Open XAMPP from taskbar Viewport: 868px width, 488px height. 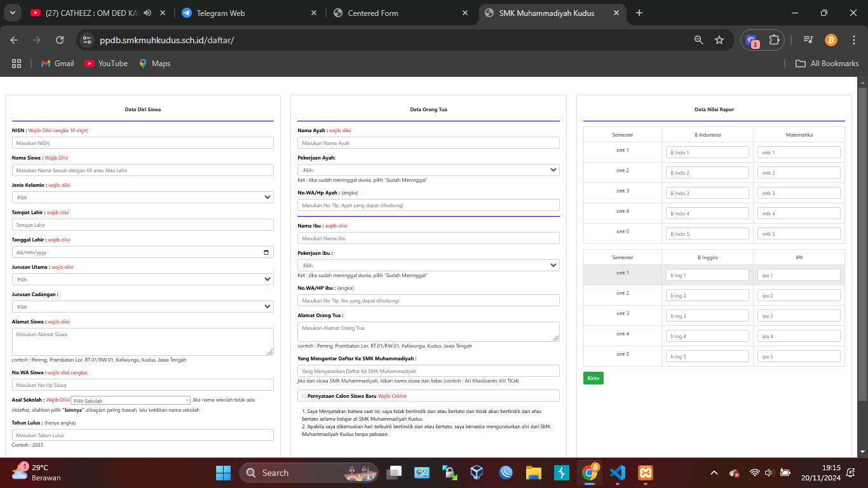tap(645, 473)
